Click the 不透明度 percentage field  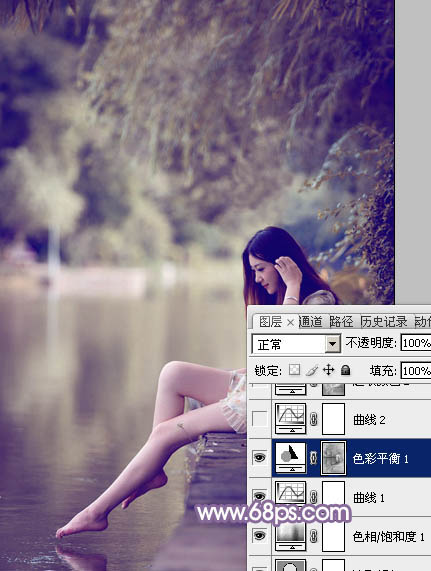click(x=416, y=343)
